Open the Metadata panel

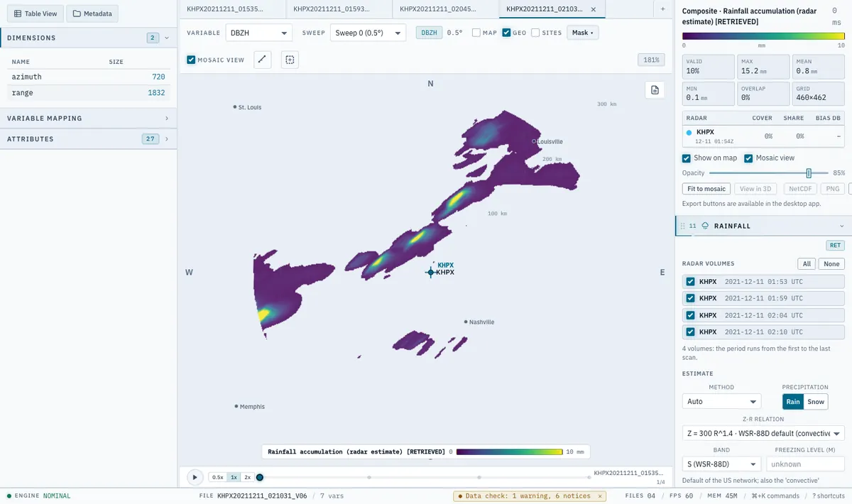(x=92, y=13)
